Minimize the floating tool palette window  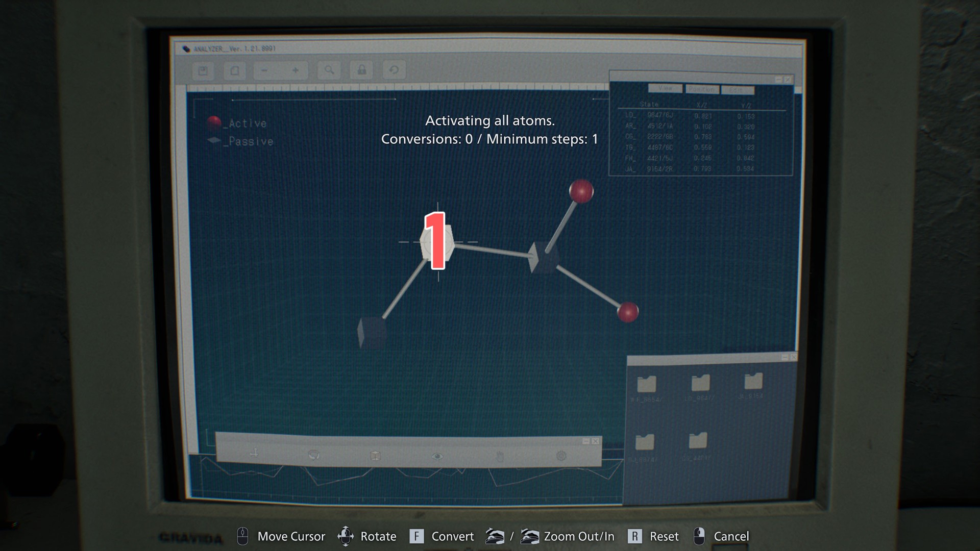click(586, 441)
